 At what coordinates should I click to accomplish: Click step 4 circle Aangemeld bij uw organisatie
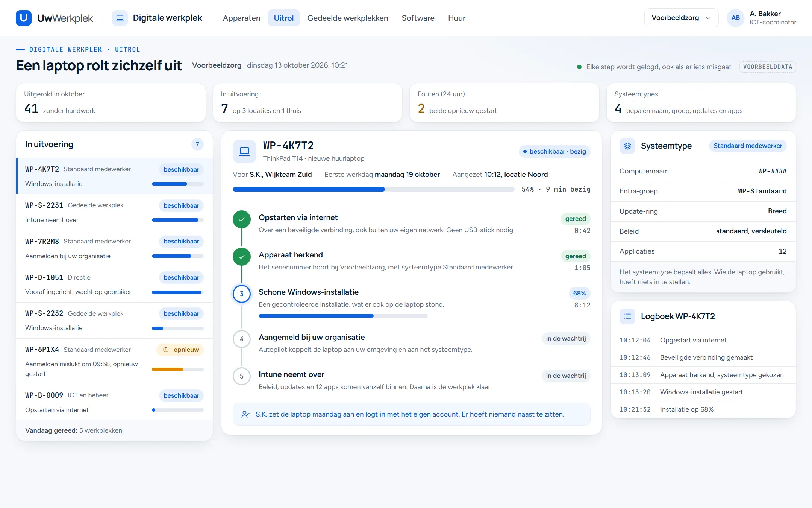242,339
